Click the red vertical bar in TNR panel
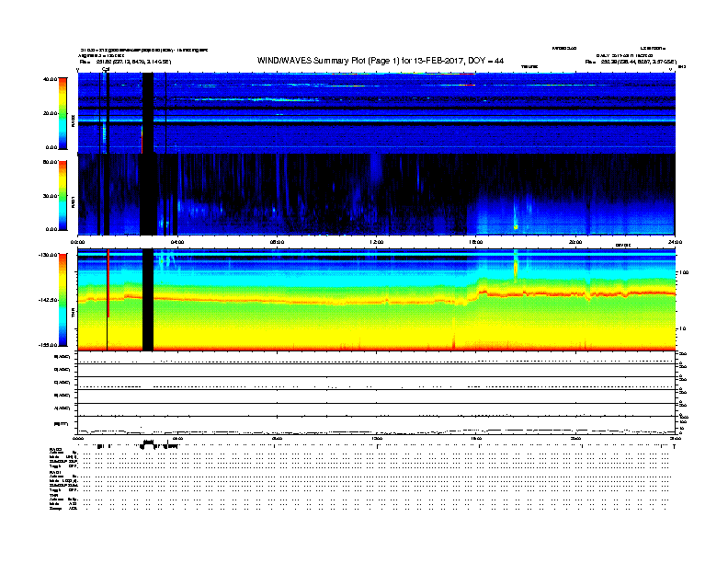Viewport: 728px width, 563px height. 108,283
